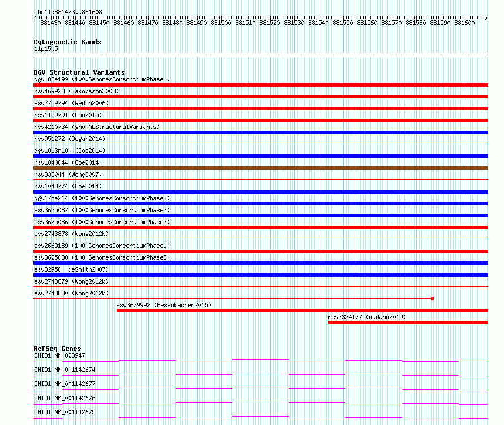504x425 pixels.
Task: Click the nsv832044 (Wong2007) label
Action: coord(68,174)
